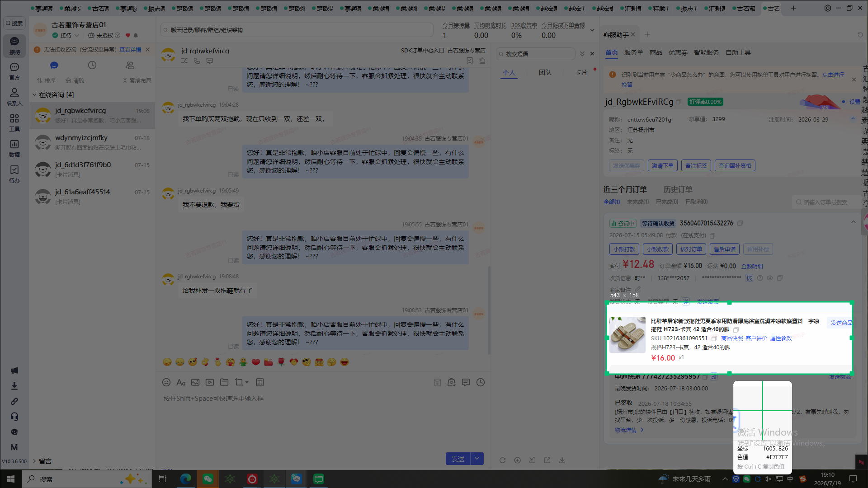Expand the daily statistics chevron at top

click(592, 30)
